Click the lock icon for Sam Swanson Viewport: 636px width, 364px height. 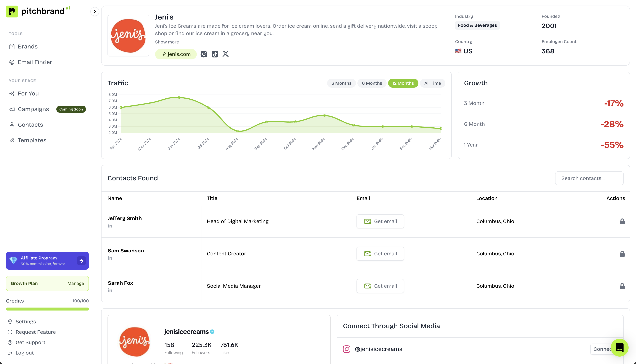[622, 254]
